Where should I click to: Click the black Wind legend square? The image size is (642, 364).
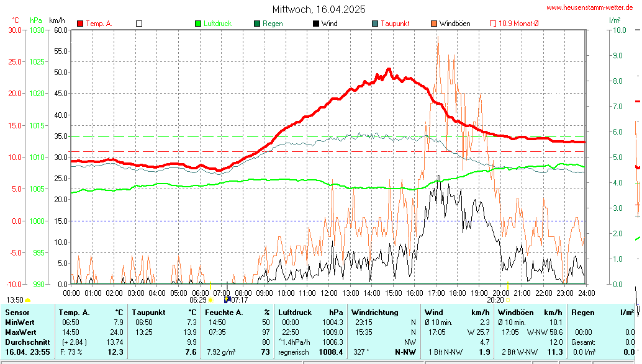click(x=316, y=24)
